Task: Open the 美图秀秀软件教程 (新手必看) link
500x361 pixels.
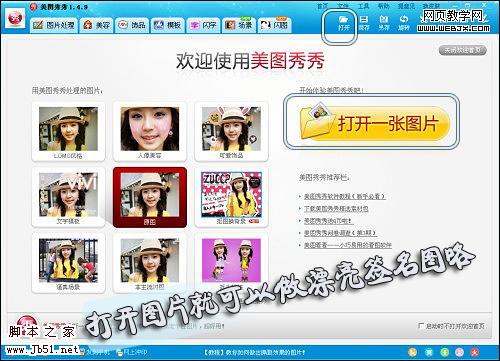Action: (x=345, y=196)
